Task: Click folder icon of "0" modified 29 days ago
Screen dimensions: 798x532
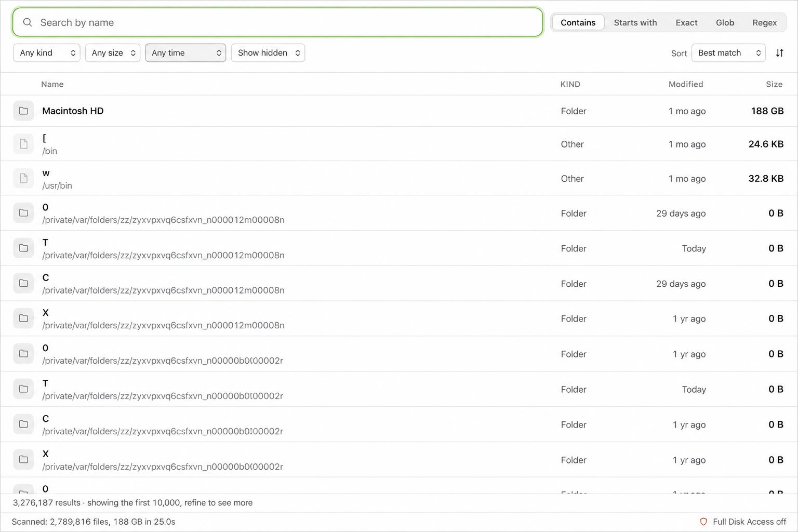Action: 23,213
